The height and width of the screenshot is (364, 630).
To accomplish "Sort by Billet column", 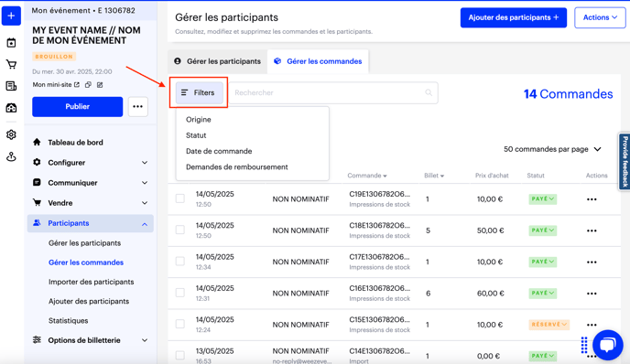I will [x=434, y=176].
